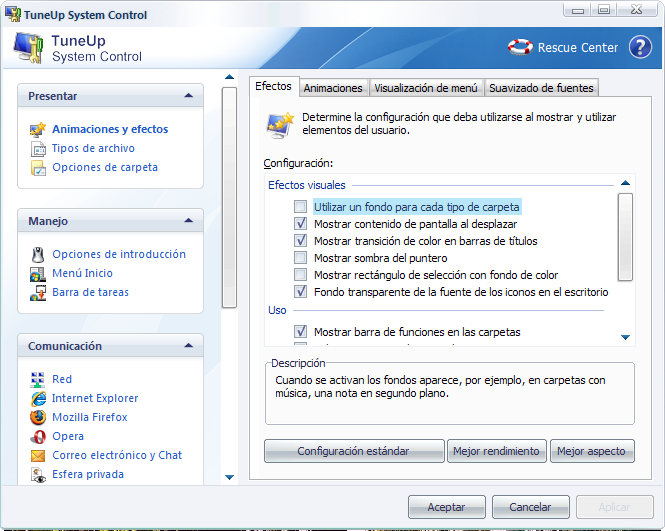Select the Opera icon in Comunicación

(x=38, y=437)
